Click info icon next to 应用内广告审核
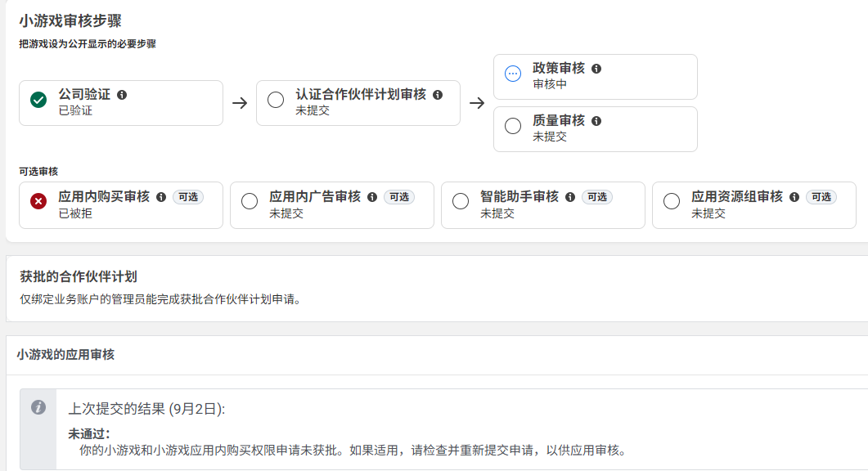Screen dimensions: 868x471 (x=372, y=197)
